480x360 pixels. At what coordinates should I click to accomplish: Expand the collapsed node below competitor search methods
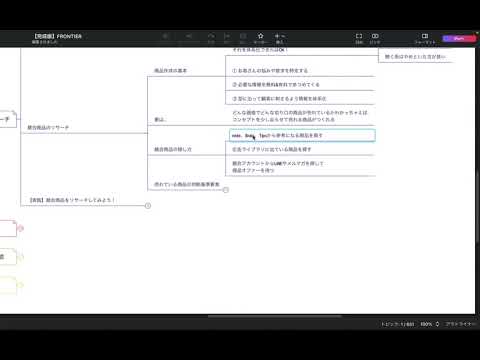226,190
